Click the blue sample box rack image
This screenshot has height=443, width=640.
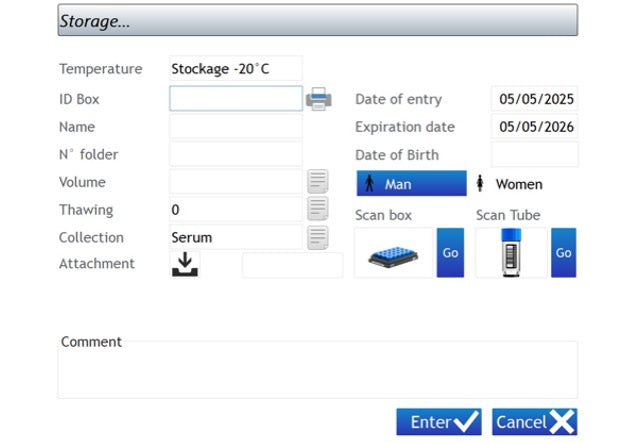(393, 253)
